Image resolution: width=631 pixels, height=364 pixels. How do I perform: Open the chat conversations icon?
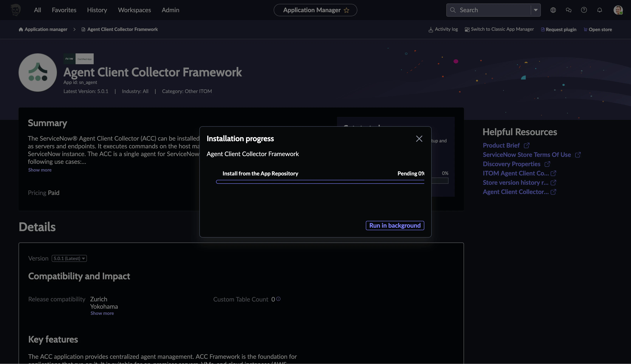tap(568, 10)
